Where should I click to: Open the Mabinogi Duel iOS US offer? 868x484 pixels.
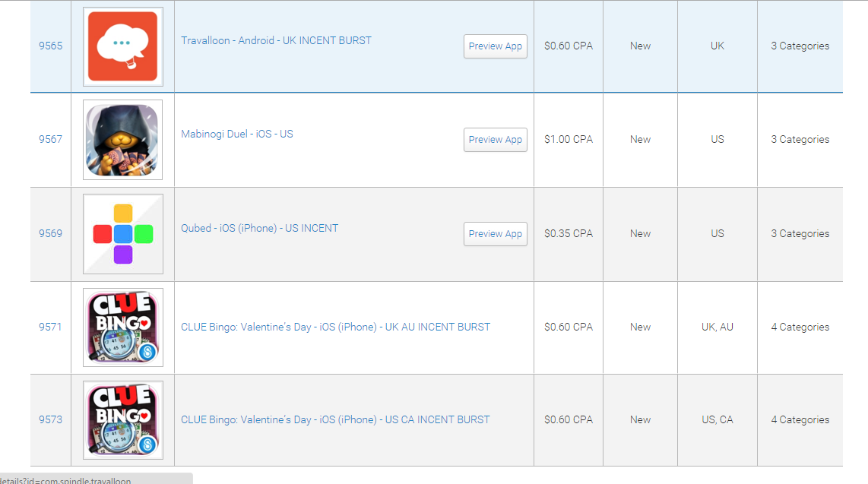tap(236, 134)
